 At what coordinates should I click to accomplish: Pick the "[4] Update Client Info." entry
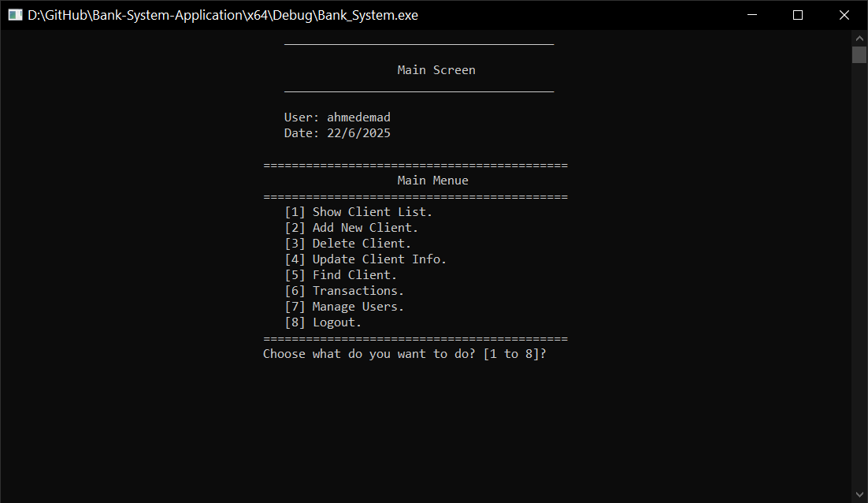point(365,259)
